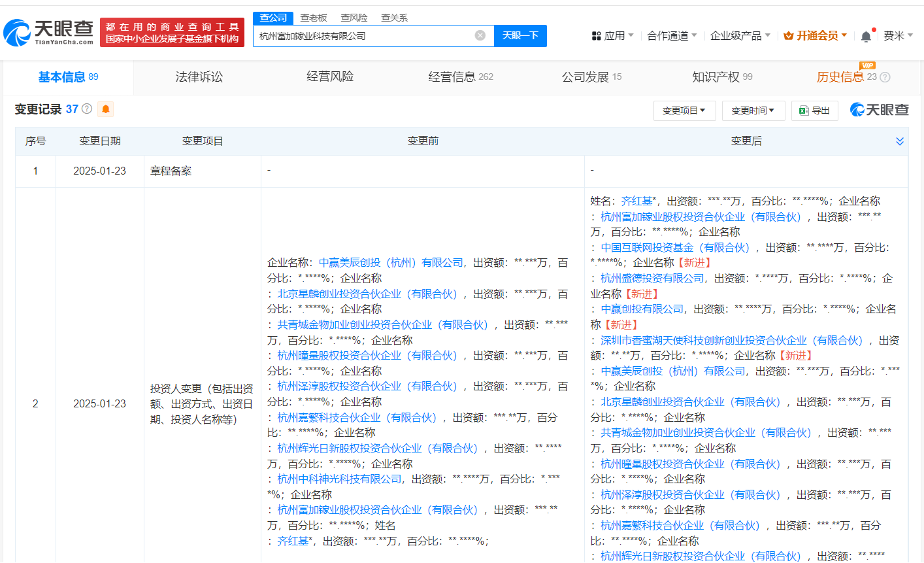Expand table columns with double chevron
Viewport: 924px width, 563px height.
click(x=900, y=141)
